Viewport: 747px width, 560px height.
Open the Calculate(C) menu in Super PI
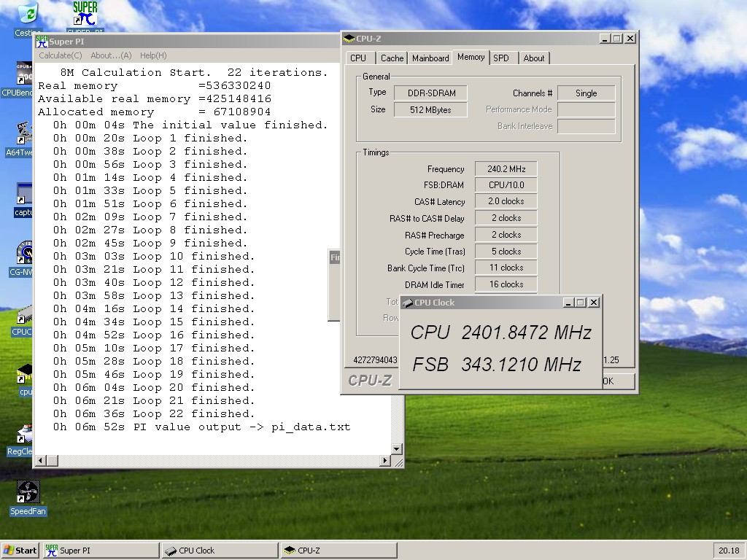coord(60,55)
